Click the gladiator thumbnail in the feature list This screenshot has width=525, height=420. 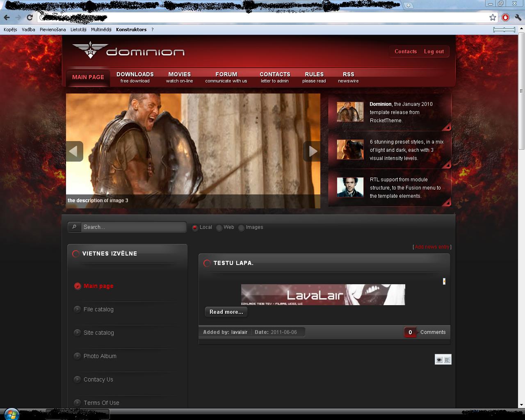click(350, 112)
